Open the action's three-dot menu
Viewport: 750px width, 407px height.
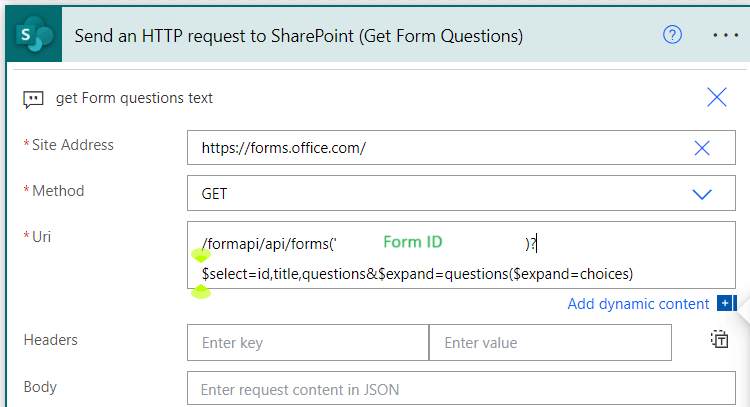click(x=724, y=35)
